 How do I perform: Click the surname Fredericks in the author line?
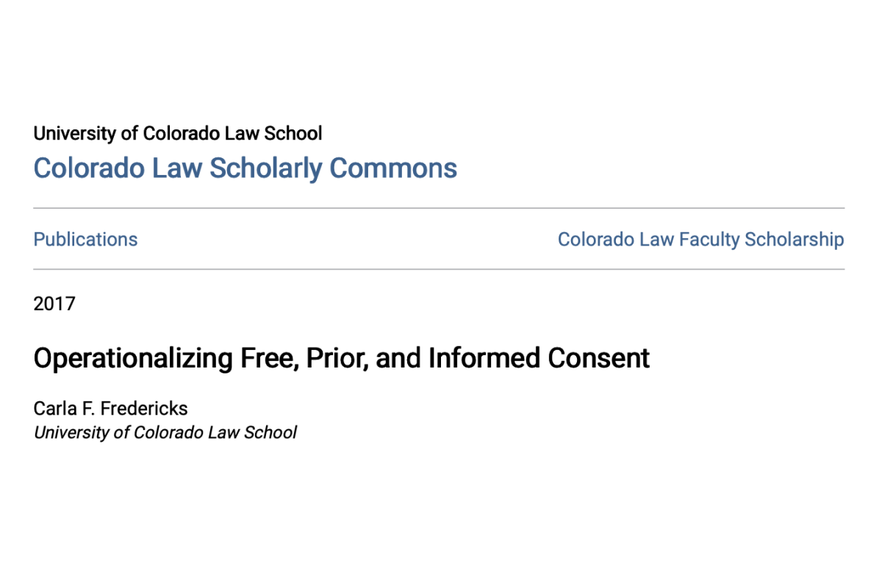pyautogui.click(x=148, y=408)
